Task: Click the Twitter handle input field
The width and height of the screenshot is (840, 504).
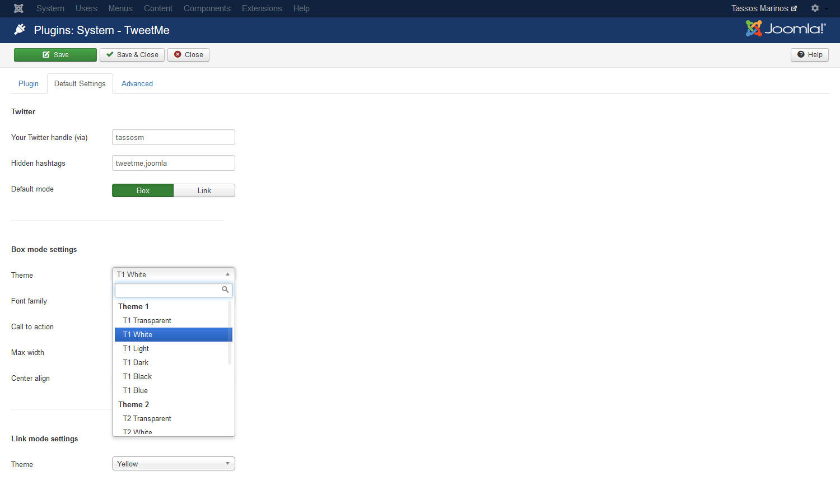Action: tap(174, 137)
